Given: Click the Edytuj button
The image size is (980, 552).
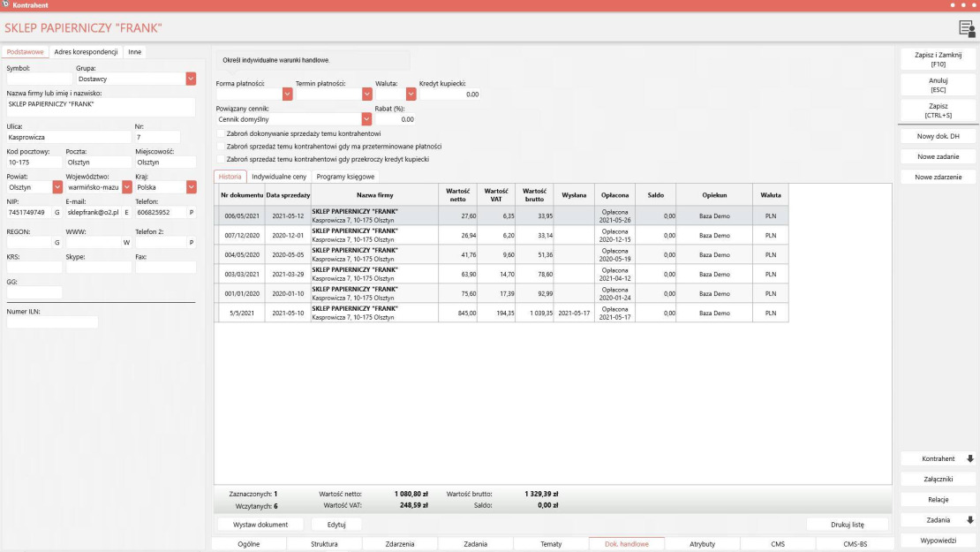Looking at the screenshot, I should pyautogui.click(x=336, y=525).
